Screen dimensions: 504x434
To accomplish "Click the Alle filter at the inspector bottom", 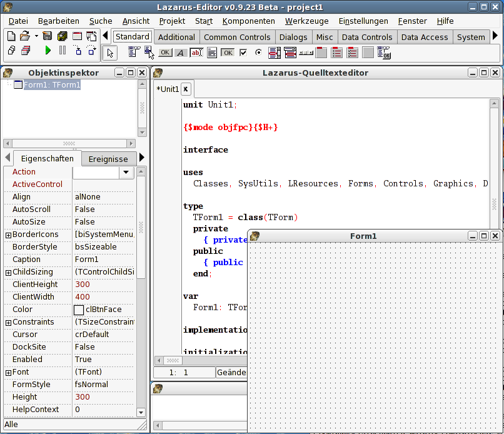I will click(11, 425).
